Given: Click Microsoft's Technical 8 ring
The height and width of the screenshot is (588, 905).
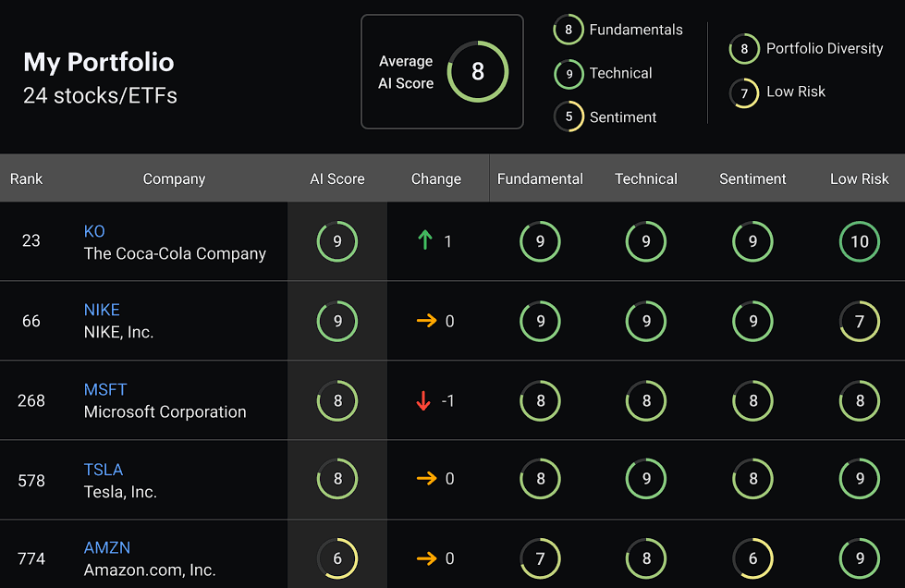Looking at the screenshot, I should pos(646,400).
